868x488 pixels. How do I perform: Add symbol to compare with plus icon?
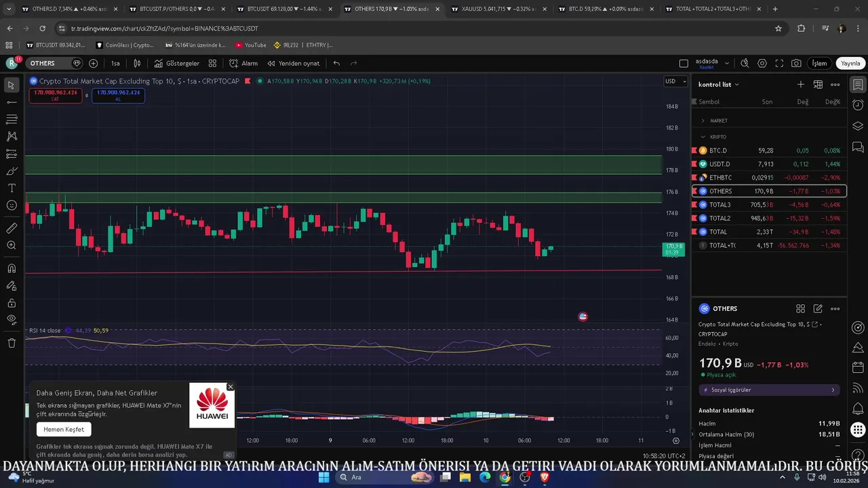[x=93, y=63]
